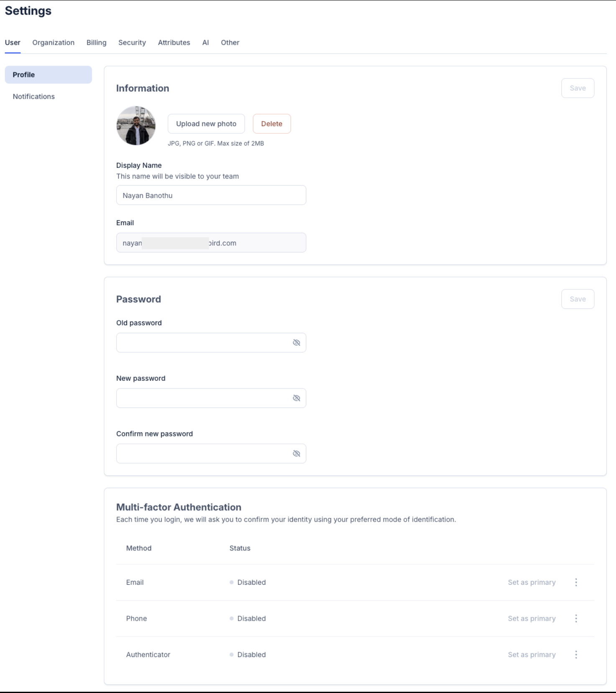The height and width of the screenshot is (693, 616).
Task: Set Authenticator as primary MFA method
Action: (532, 655)
